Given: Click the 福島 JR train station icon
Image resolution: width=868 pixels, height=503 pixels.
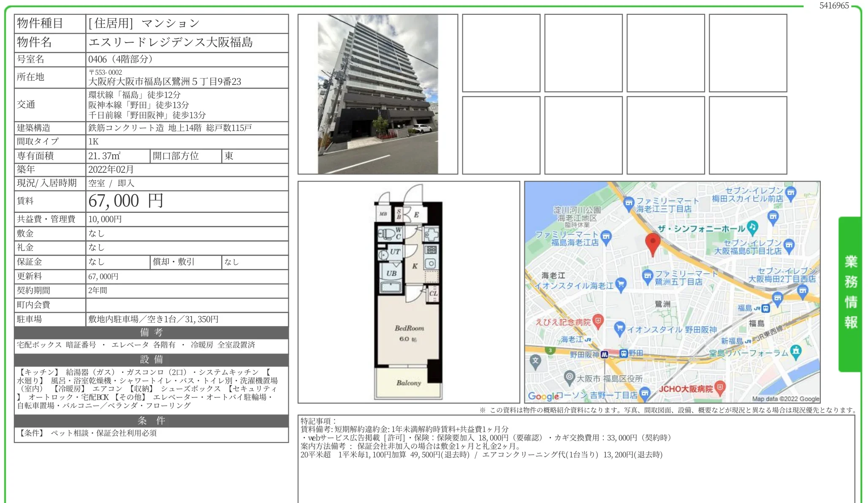Looking at the screenshot, I should [x=765, y=309].
